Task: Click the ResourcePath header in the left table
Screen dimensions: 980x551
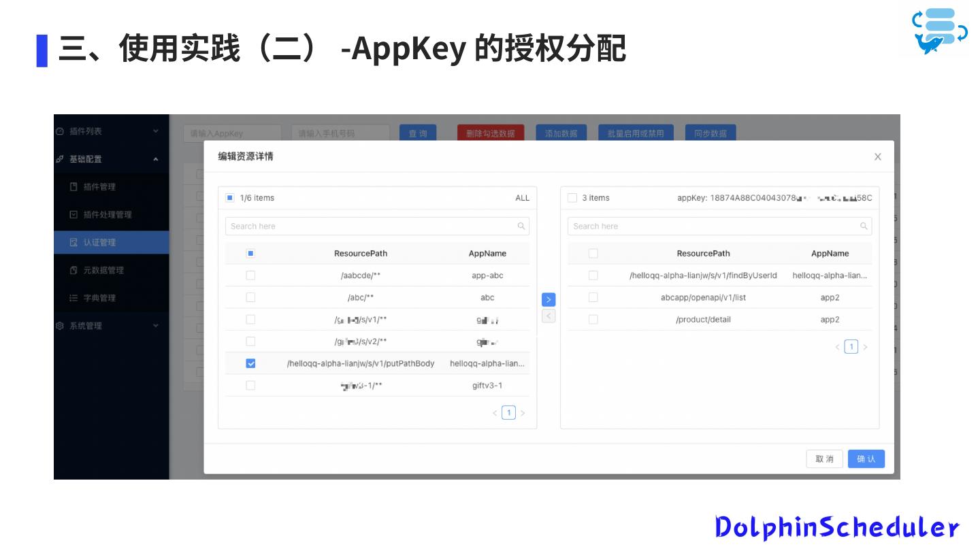Action: click(x=361, y=254)
